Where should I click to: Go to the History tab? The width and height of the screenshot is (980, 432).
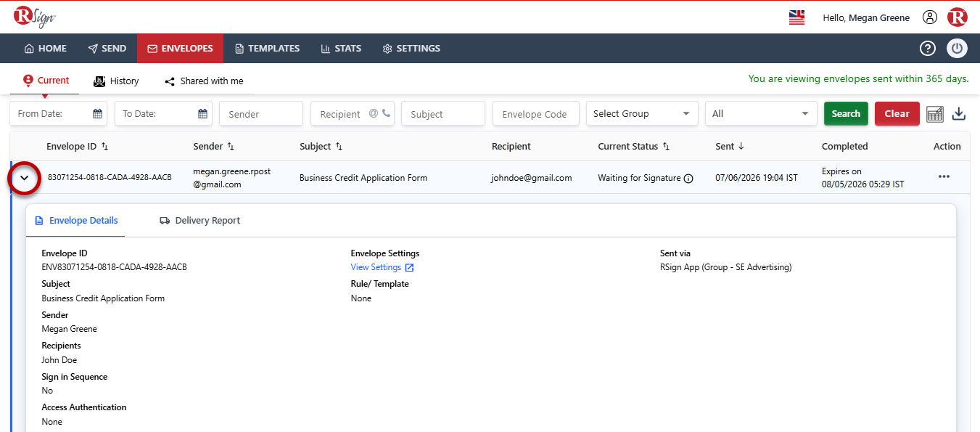click(116, 81)
